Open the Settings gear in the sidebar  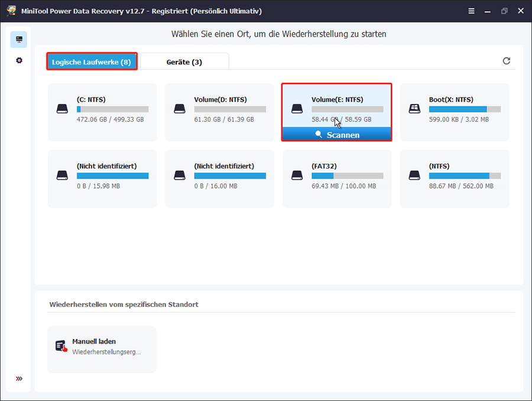pos(19,60)
